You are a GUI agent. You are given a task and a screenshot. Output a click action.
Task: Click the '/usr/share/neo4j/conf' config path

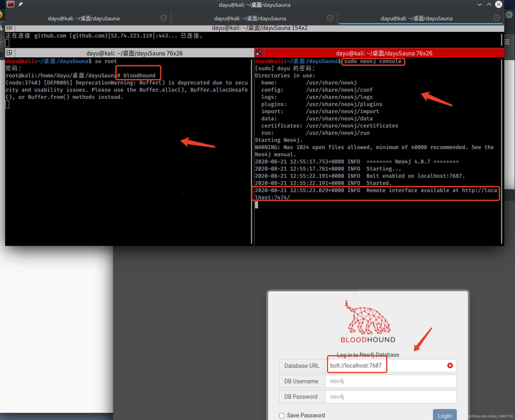339,90
